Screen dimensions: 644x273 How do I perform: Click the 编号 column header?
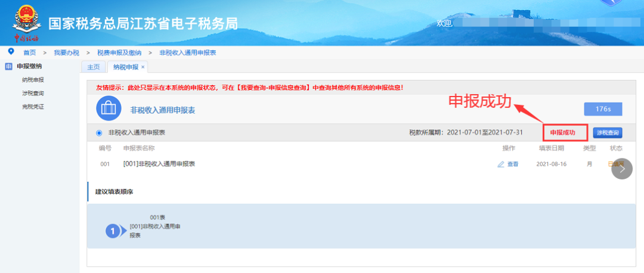(105, 148)
